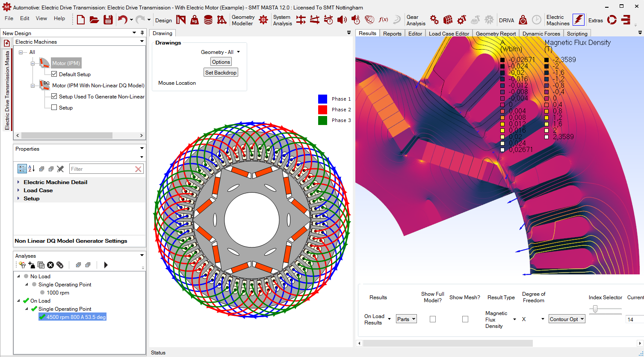Open the weight (kg) design tool
The height and width of the screenshot is (357, 644).
pyautogui.click(x=195, y=20)
